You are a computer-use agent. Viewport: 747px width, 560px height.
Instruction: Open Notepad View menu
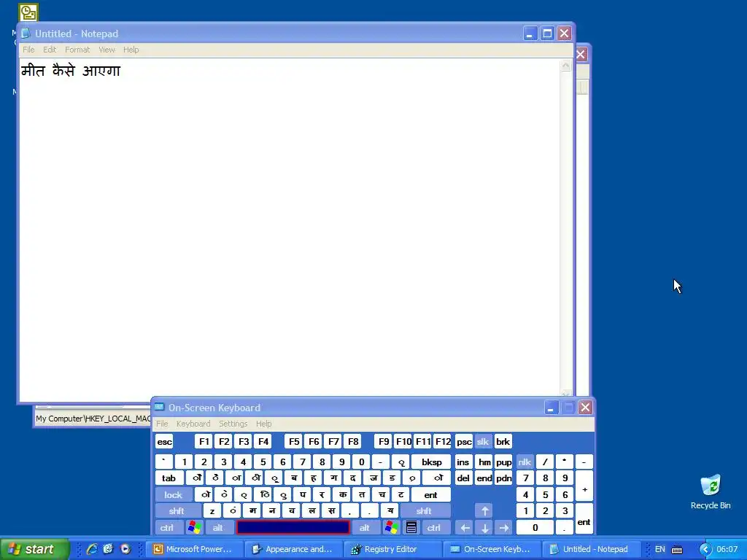(107, 50)
